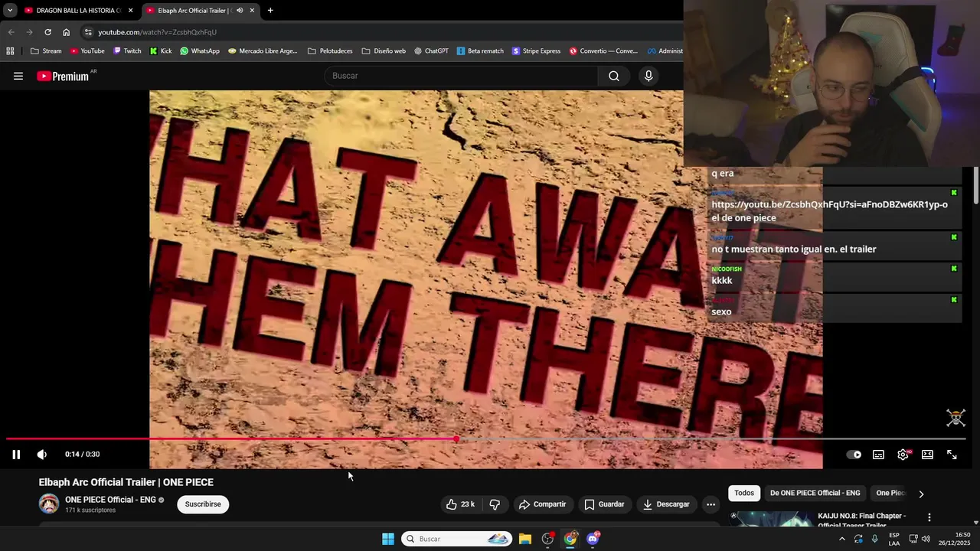Open ONE PIECE Official - ENG channel avatar
Image resolution: width=980 pixels, height=551 pixels.
pyautogui.click(x=49, y=504)
